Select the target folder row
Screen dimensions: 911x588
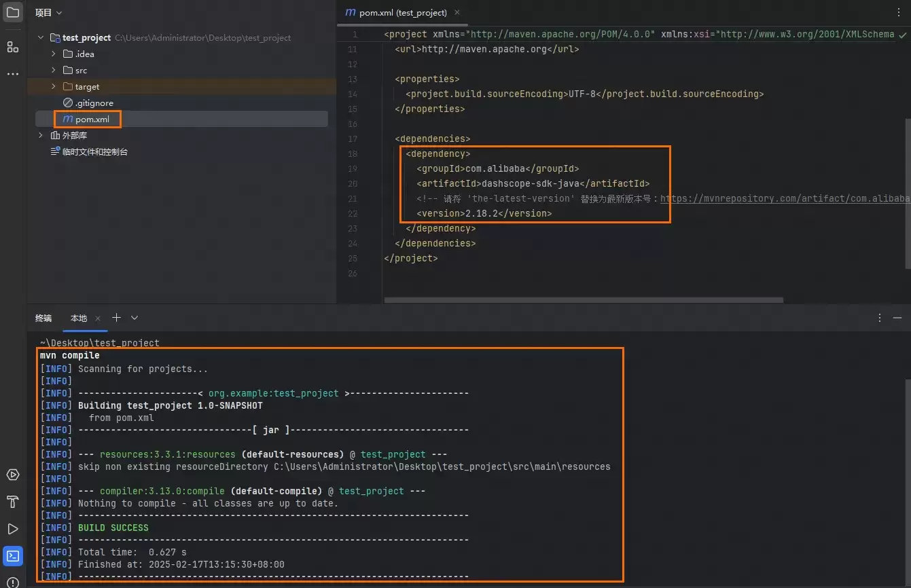[181, 87]
